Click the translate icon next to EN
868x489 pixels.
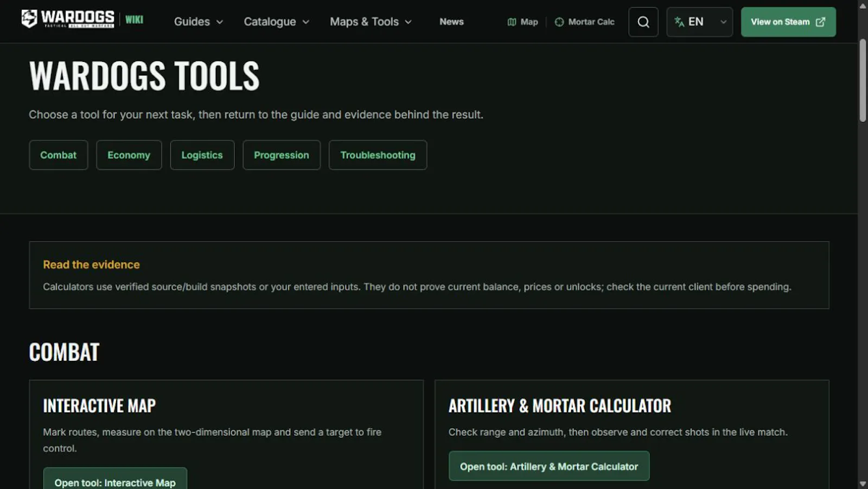679,22
